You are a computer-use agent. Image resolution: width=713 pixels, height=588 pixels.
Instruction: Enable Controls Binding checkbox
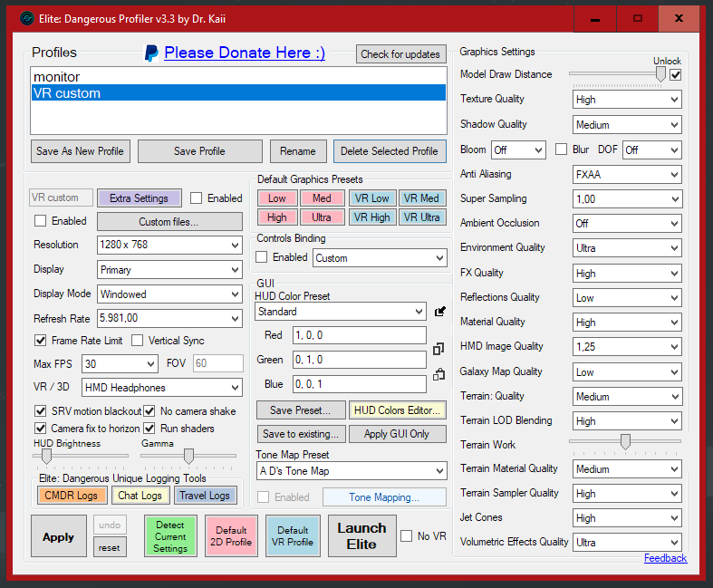coord(262,257)
